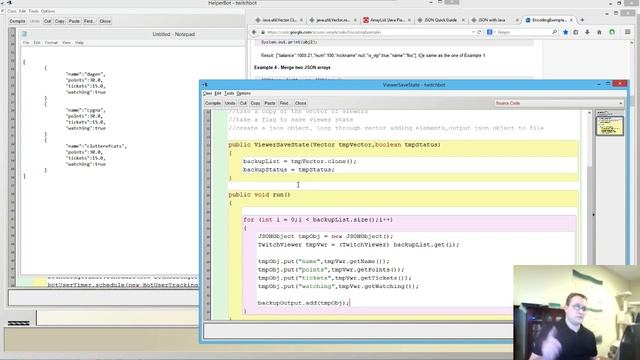Open Options menu in HelperBot window

click(x=48, y=11)
